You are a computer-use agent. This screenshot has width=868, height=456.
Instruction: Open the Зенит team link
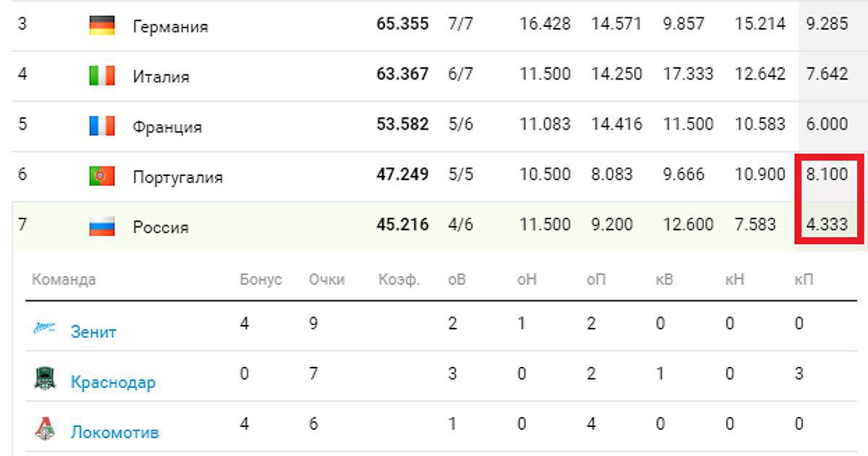click(93, 332)
